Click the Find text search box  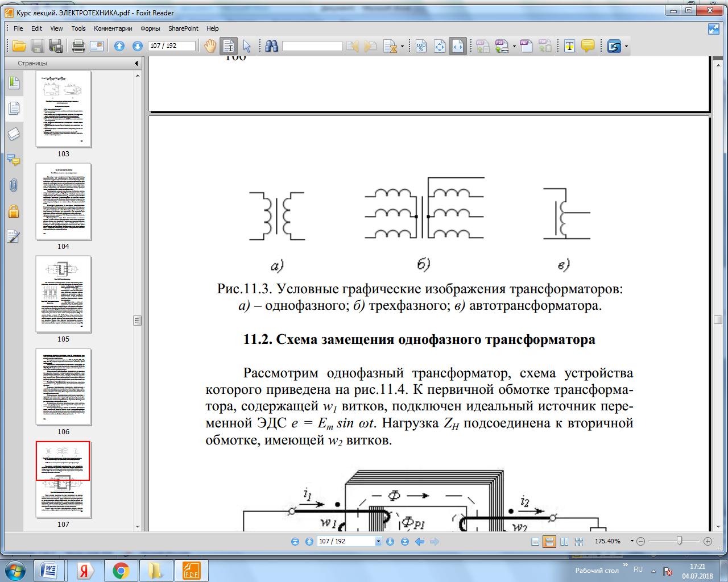(x=312, y=46)
